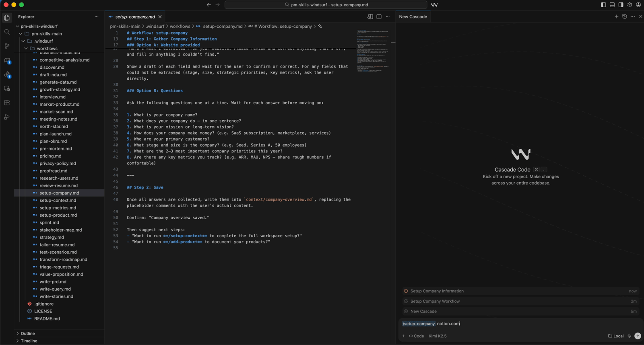Open setup-context.md in explorer
The height and width of the screenshot is (345, 644).
(x=58, y=200)
